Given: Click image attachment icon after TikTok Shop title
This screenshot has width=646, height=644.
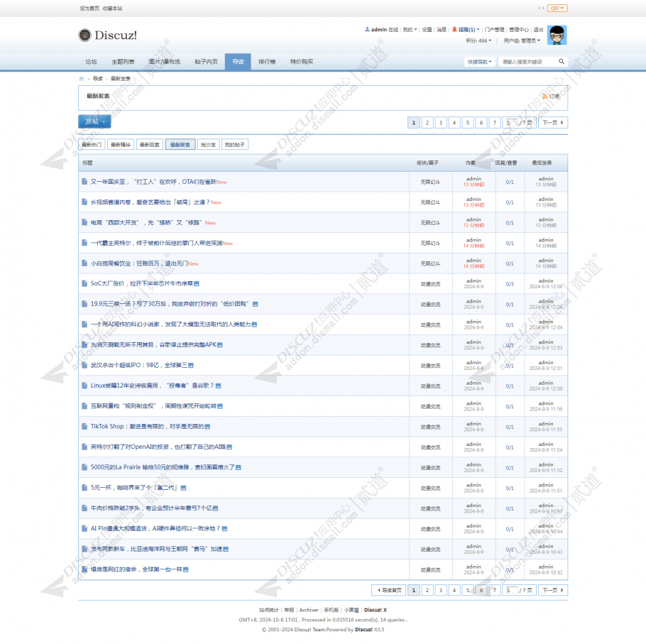Looking at the screenshot, I should [207, 427].
